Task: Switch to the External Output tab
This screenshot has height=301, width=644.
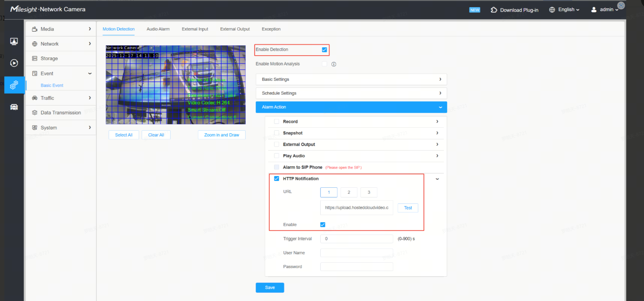Action: pos(235,29)
